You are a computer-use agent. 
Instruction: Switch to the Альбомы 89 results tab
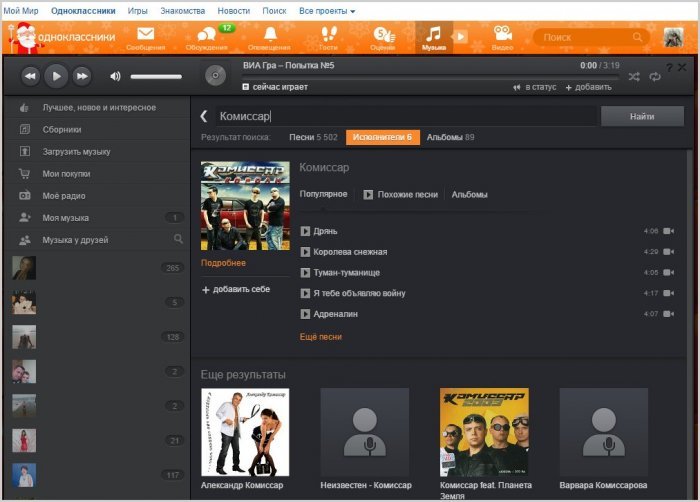pyautogui.click(x=450, y=136)
